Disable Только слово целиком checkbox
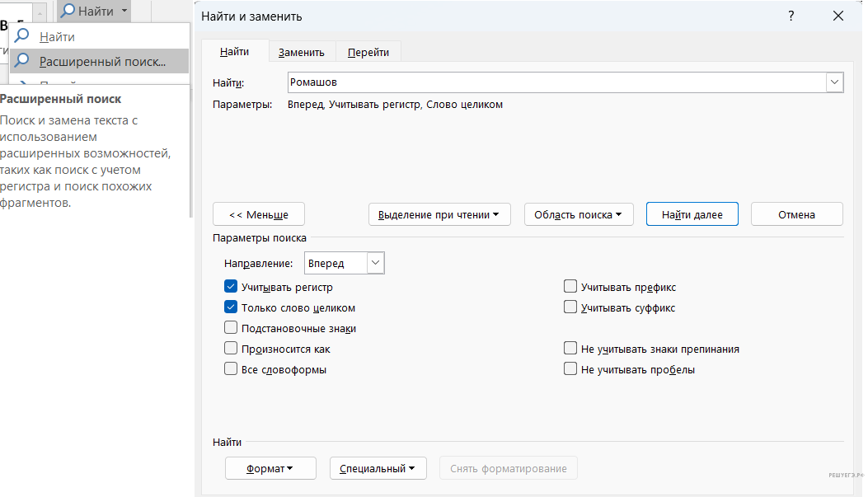The image size is (868, 497). [231, 307]
